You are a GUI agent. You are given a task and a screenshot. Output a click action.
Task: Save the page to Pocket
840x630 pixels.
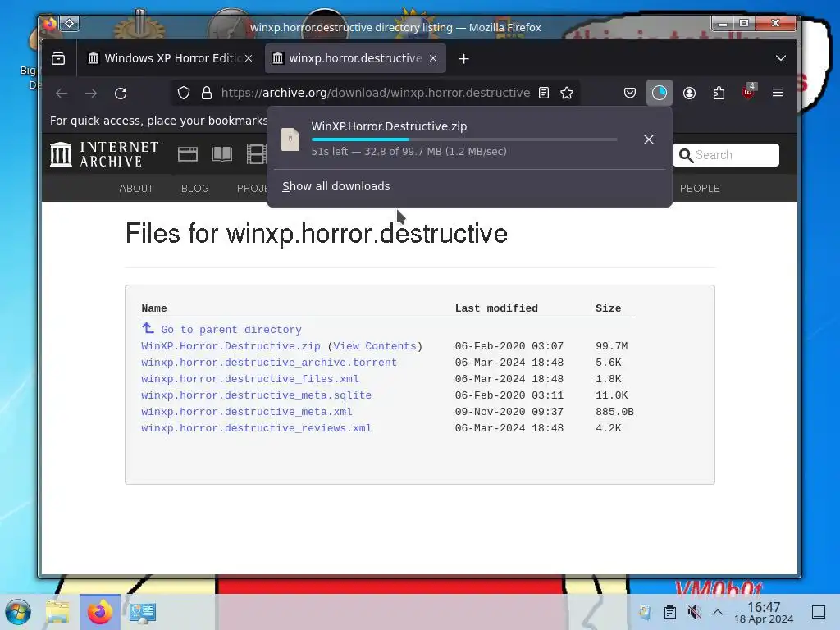coord(630,94)
